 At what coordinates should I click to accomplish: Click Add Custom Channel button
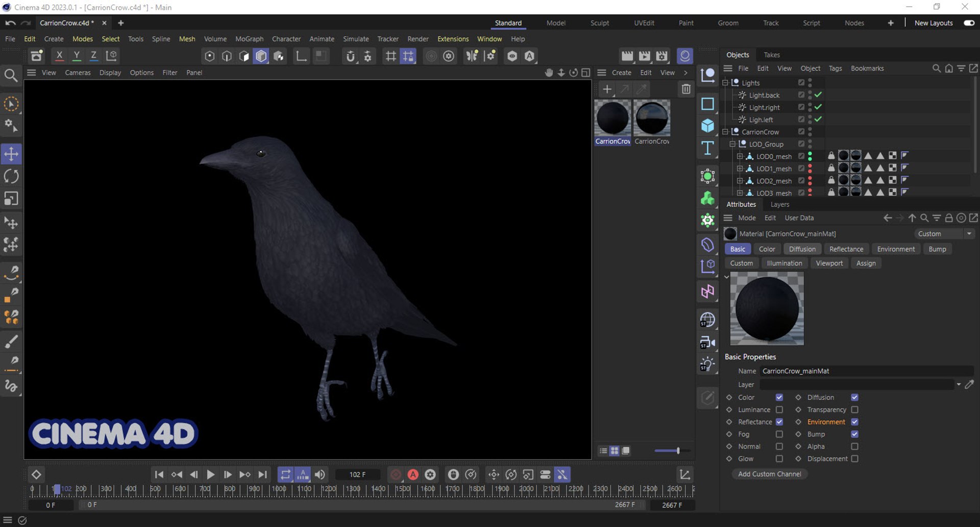(x=769, y=474)
